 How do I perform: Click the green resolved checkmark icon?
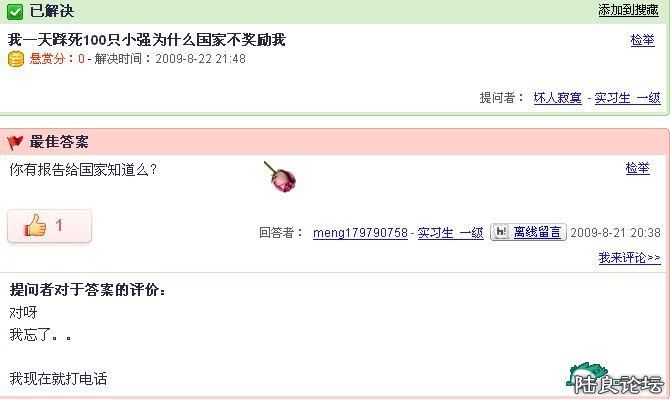pyautogui.click(x=15, y=12)
